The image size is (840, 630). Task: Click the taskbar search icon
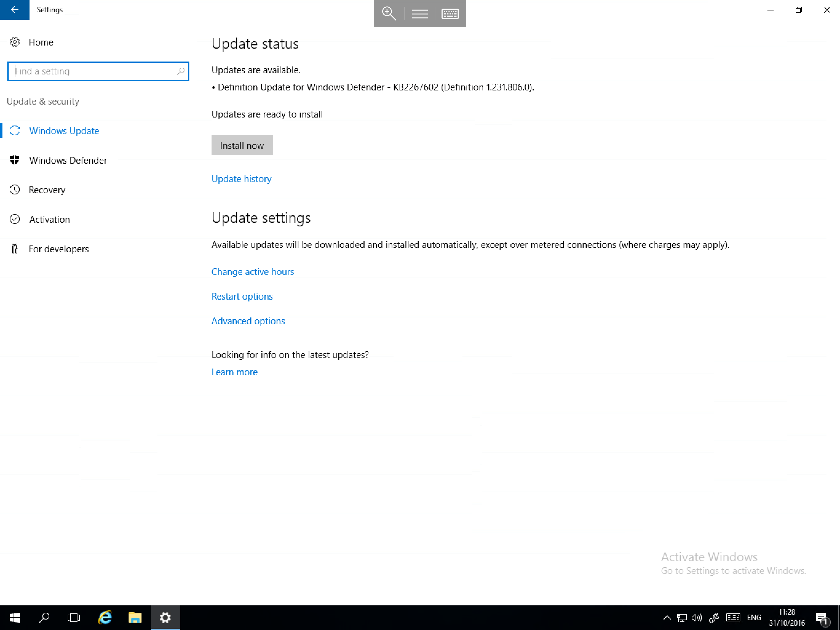[45, 617]
